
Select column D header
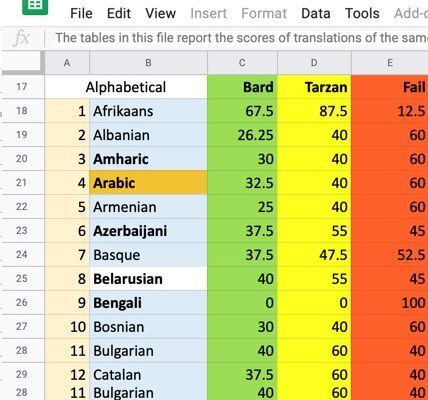tap(314, 62)
